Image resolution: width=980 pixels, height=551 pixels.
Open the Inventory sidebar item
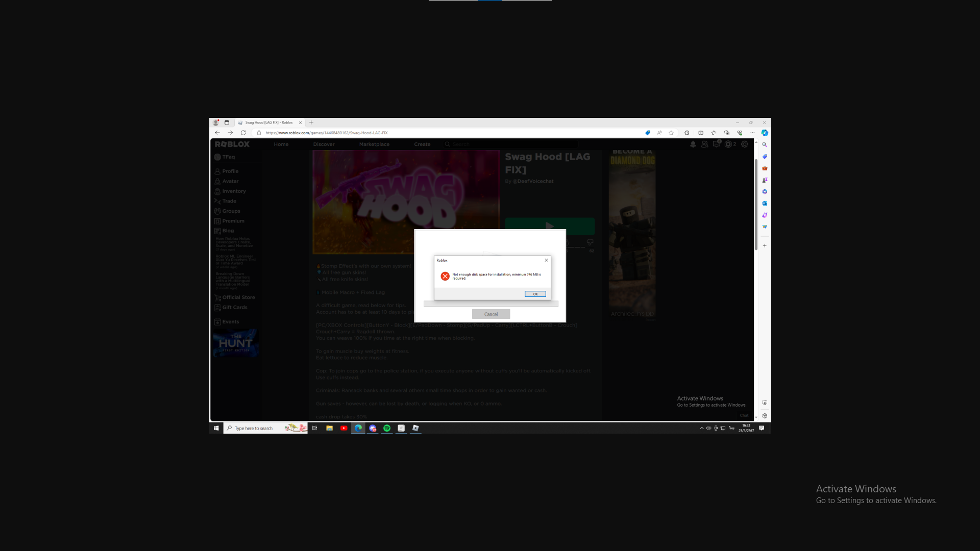tap(233, 191)
